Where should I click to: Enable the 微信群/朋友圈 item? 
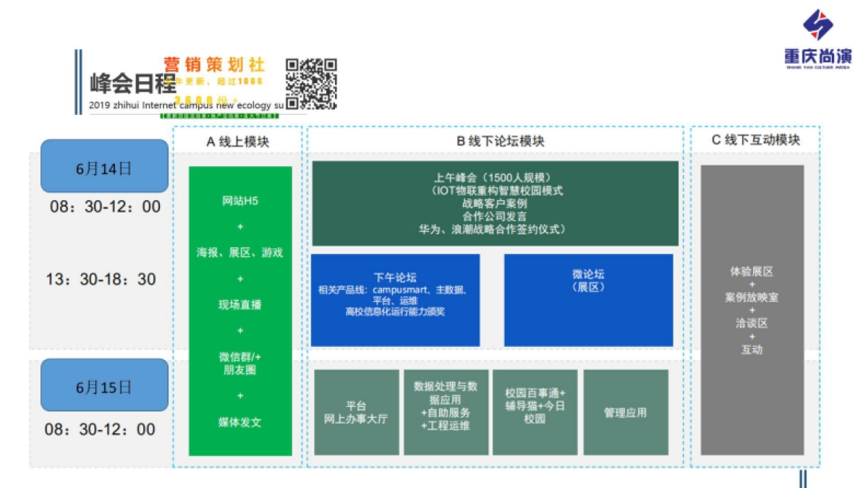[x=240, y=360]
